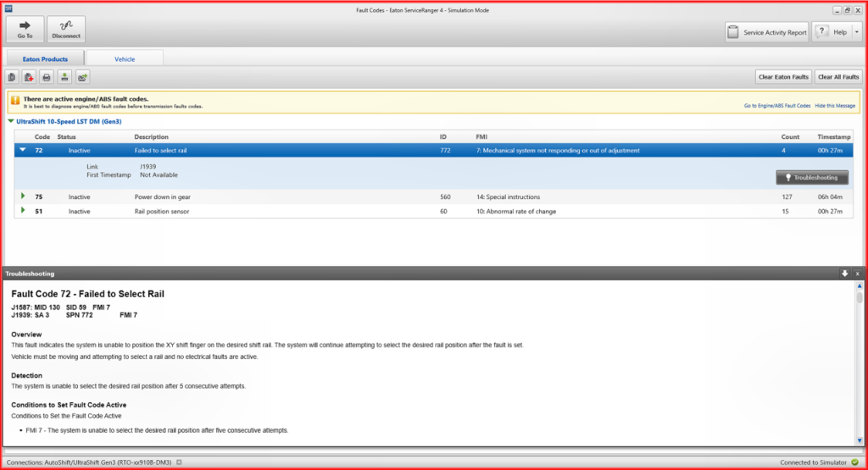This screenshot has width=868, height=470.
Task: Click the Code column header
Action: 42,136
